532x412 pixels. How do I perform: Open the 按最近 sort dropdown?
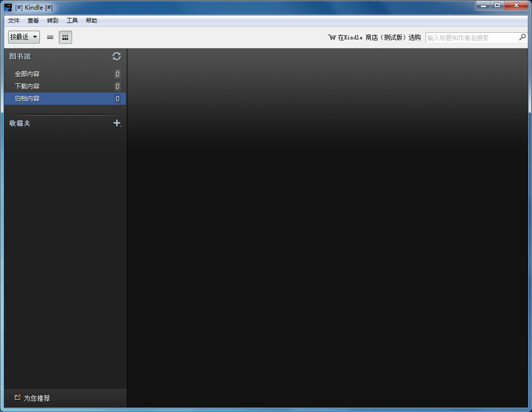coord(24,37)
